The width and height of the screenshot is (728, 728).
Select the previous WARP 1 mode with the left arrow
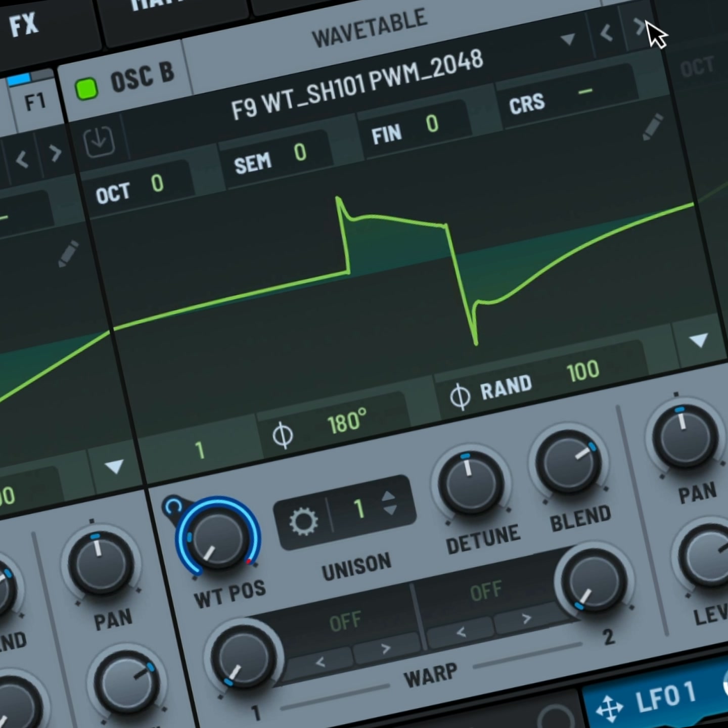point(320,662)
